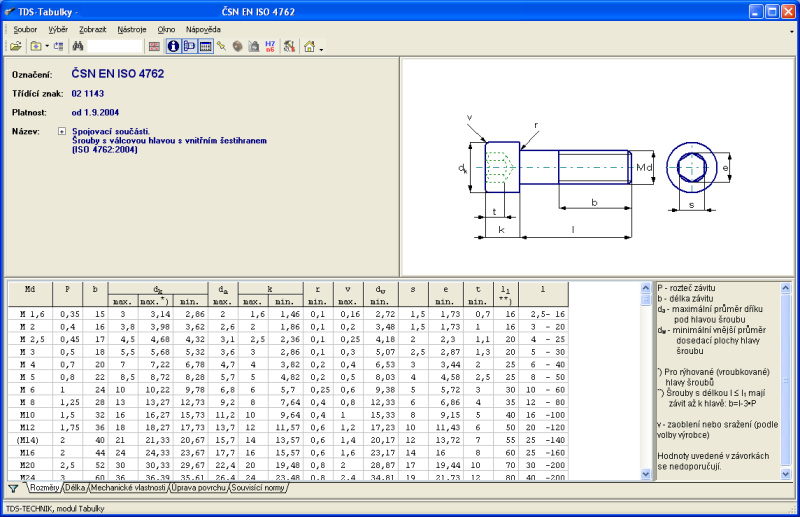Click the filter funnel icon
This screenshot has width=800, height=517.
click(x=13, y=488)
